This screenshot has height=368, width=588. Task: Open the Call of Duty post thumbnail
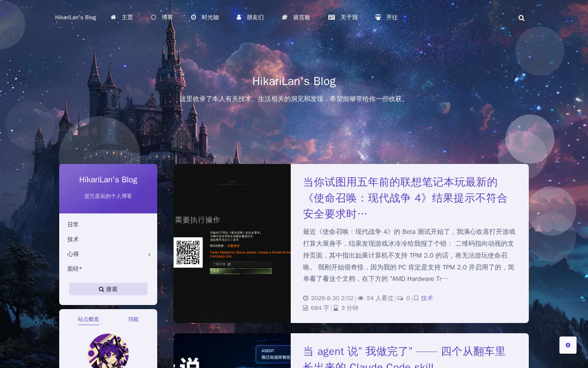(232, 244)
